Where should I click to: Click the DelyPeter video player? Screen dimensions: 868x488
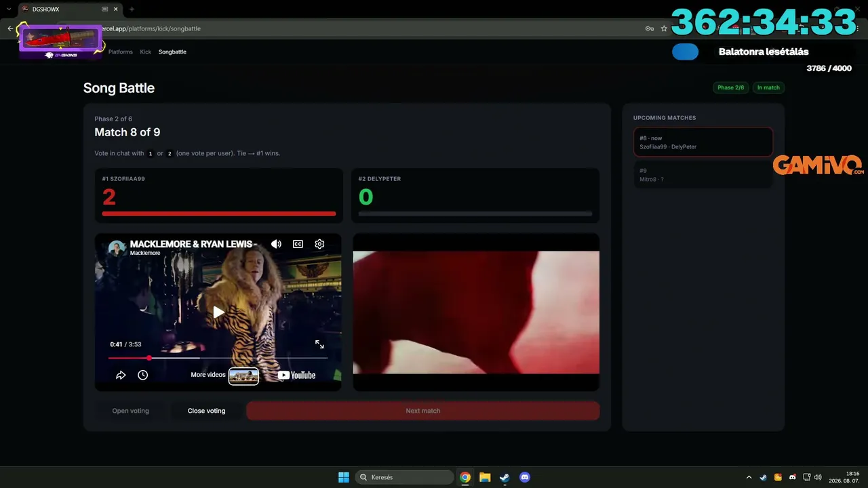(x=476, y=312)
